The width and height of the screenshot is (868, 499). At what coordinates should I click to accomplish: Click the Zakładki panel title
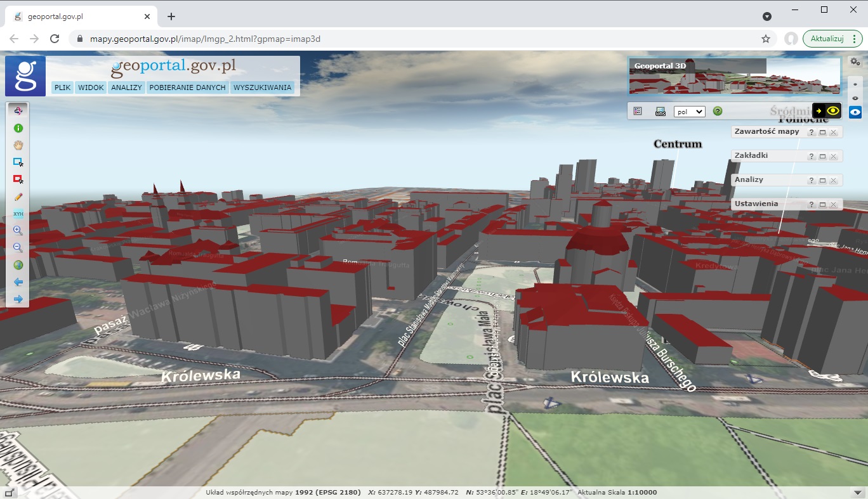coord(751,156)
